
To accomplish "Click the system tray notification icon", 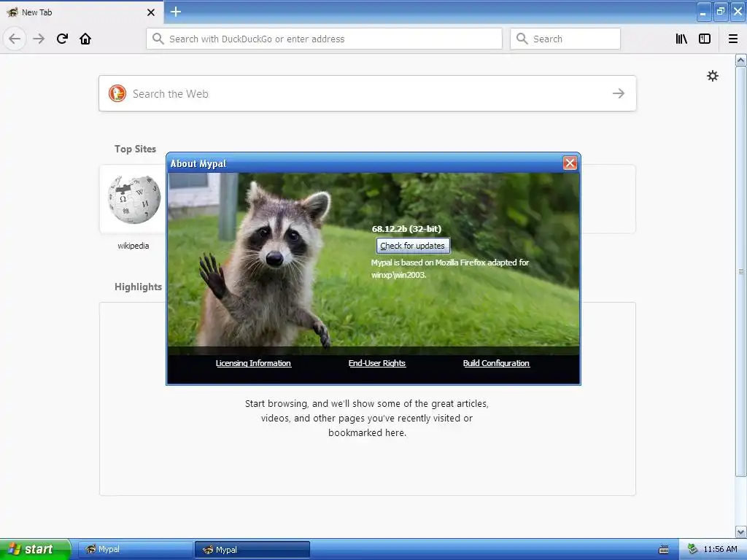I will point(693,549).
